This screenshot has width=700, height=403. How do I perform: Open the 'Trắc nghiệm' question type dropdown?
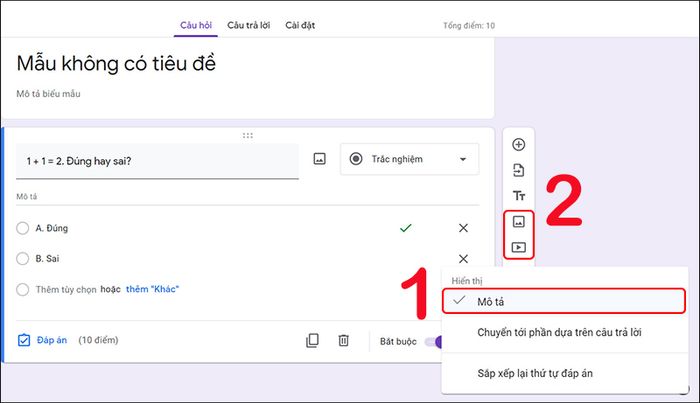[409, 159]
